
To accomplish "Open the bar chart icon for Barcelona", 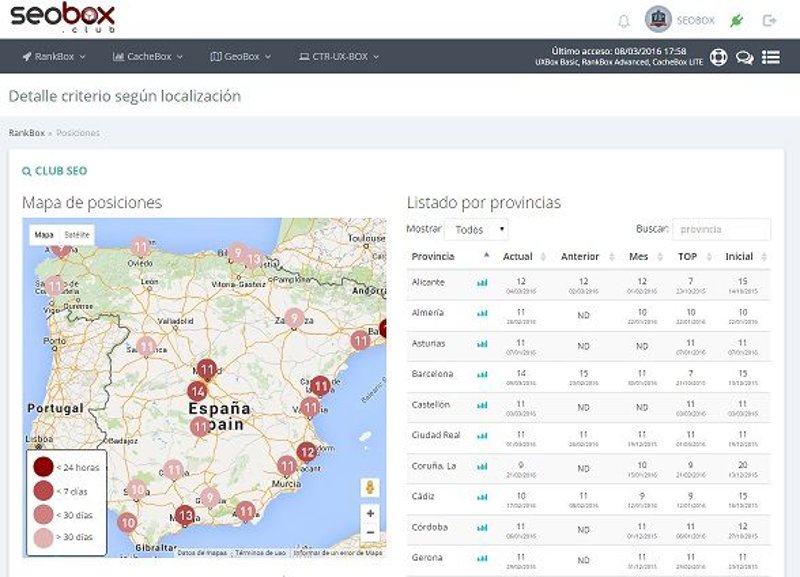I will coord(482,375).
